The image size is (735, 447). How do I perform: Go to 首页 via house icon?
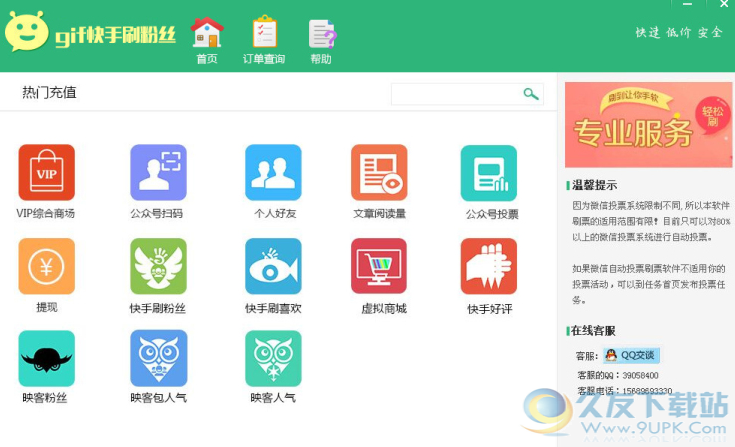point(207,32)
